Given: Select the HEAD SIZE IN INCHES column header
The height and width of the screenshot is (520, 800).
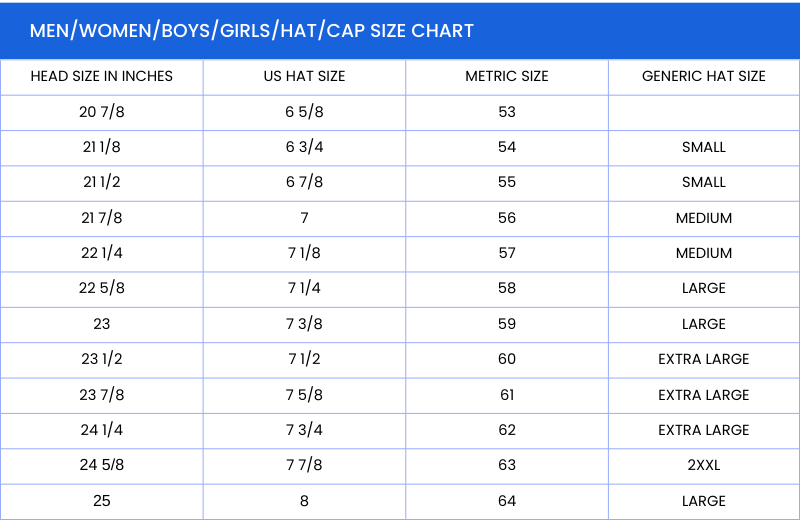Looking at the screenshot, I should [x=102, y=76].
